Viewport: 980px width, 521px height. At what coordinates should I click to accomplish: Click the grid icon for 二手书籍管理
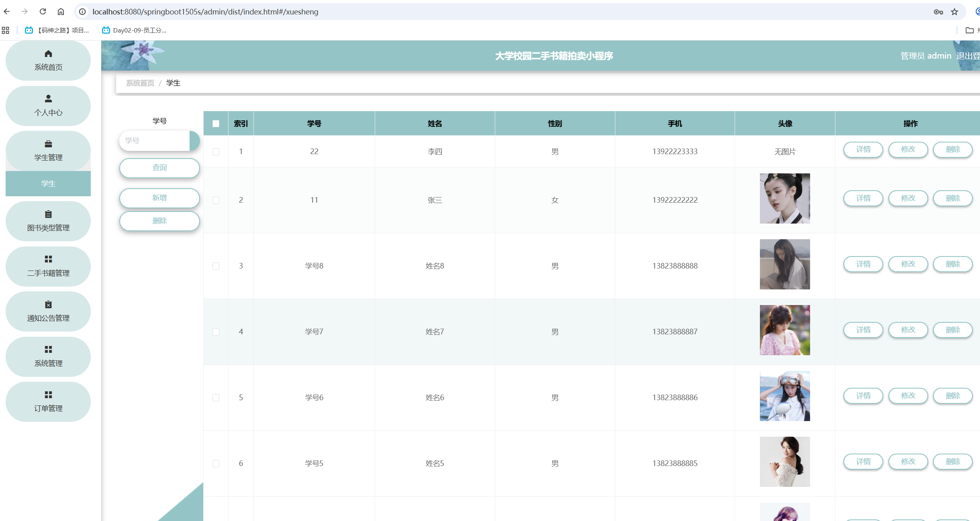click(48, 259)
